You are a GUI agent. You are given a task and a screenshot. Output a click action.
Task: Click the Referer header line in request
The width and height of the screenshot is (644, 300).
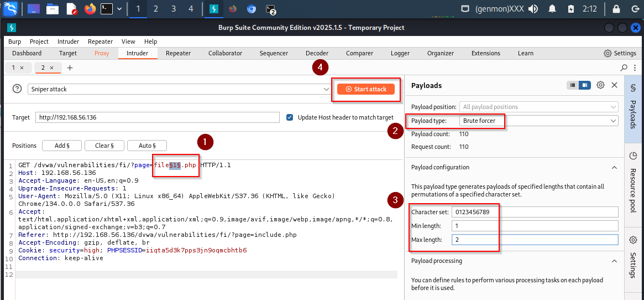point(158,235)
